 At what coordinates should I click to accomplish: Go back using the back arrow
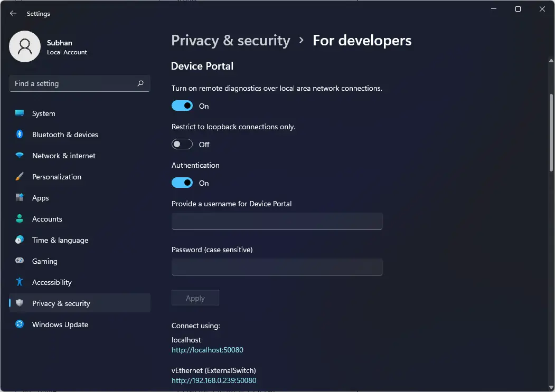pyautogui.click(x=13, y=14)
